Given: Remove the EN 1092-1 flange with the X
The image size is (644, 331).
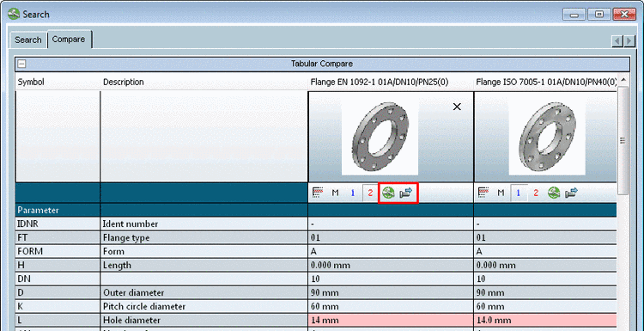Looking at the screenshot, I should pyautogui.click(x=457, y=107).
